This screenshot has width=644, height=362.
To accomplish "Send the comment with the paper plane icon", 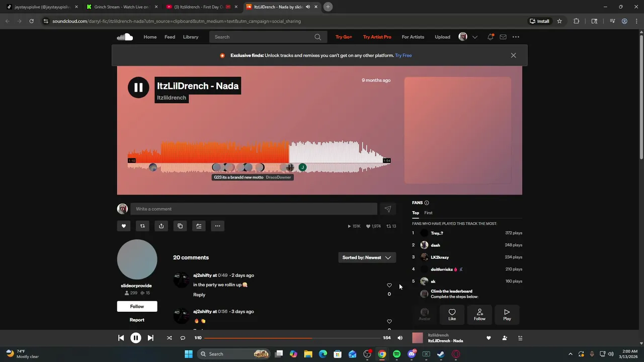I will point(387,209).
